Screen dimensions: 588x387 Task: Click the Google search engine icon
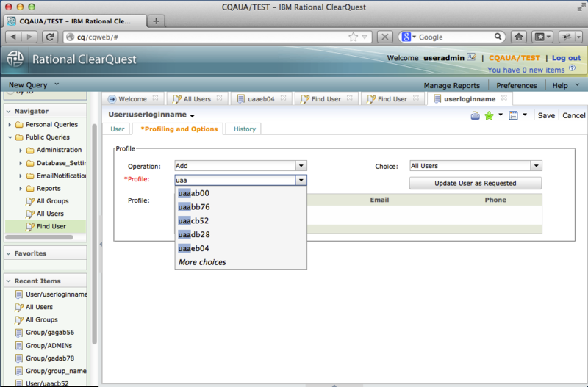(406, 37)
